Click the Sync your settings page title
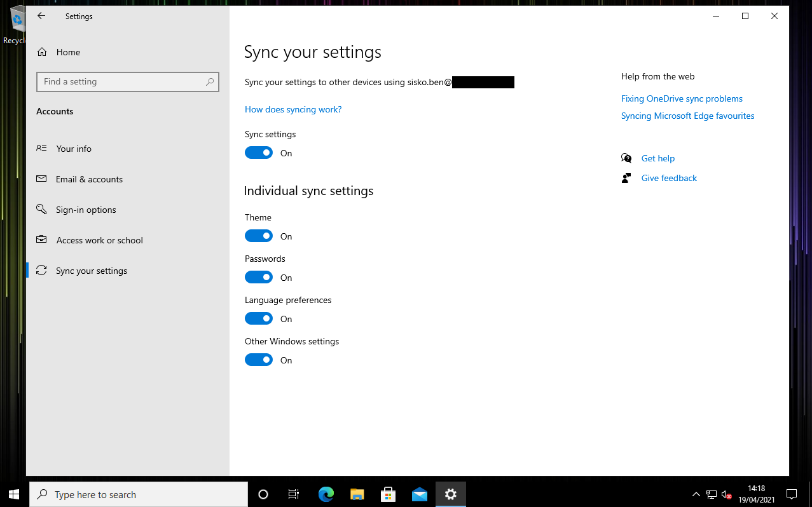 (313, 51)
